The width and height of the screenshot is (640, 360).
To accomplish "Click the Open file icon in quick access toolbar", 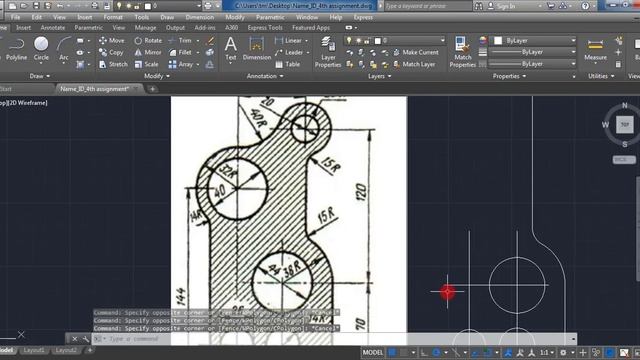I will tap(24, 6).
